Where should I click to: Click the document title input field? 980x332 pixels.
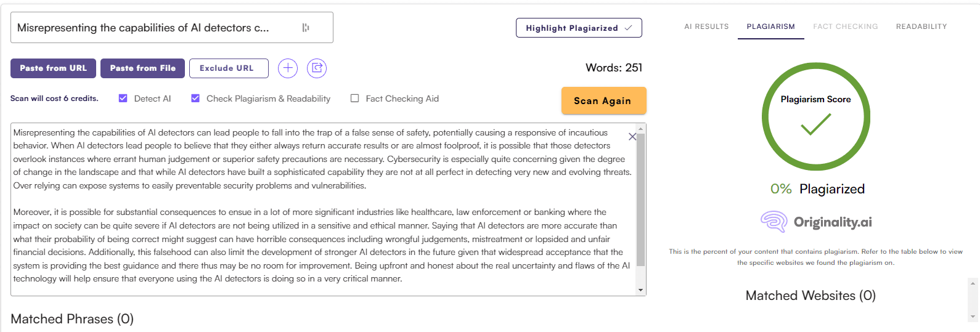(154, 28)
